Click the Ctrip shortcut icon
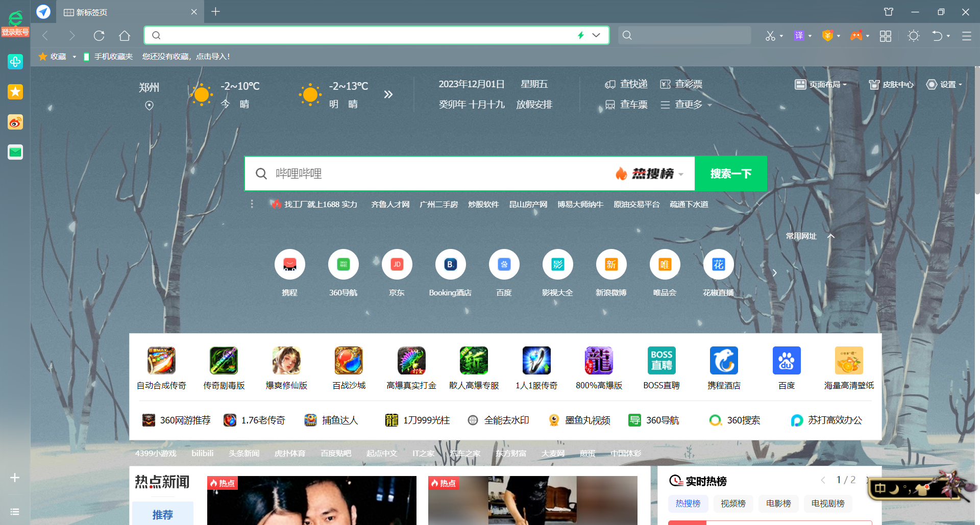The height and width of the screenshot is (525, 980). [x=289, y=264]
